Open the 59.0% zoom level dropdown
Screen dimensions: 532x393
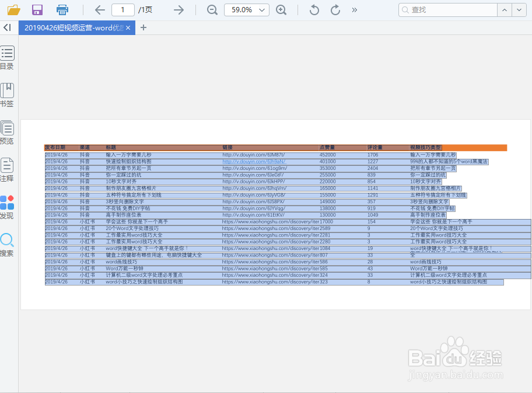click(247, 10)
